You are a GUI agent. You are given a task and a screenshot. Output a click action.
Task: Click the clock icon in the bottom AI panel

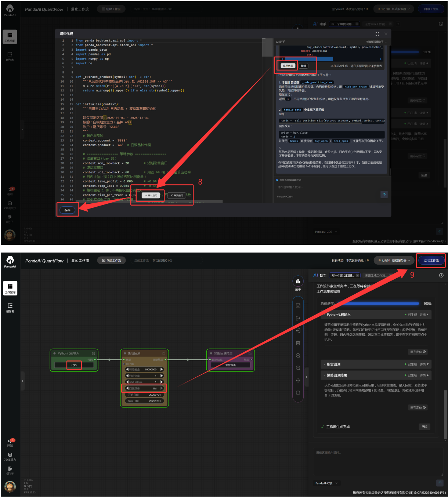[441, 275]
